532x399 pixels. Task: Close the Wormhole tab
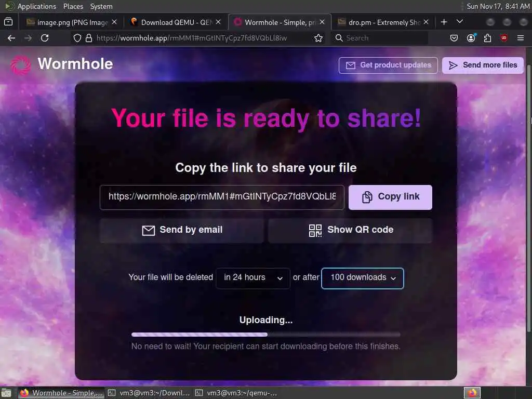pos(322,22)
